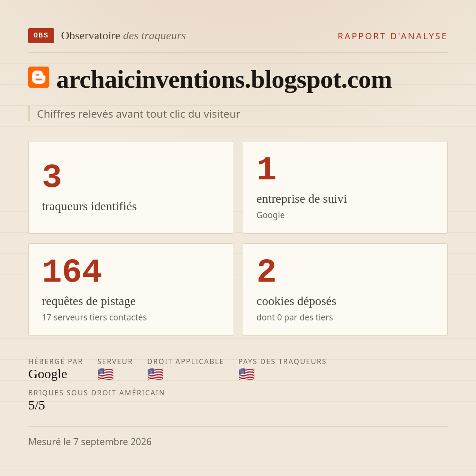The width and height of the screenshot is (476, 476).
Task: Click the Rapport d'analyse header label
Action: (x=392, y=36)
